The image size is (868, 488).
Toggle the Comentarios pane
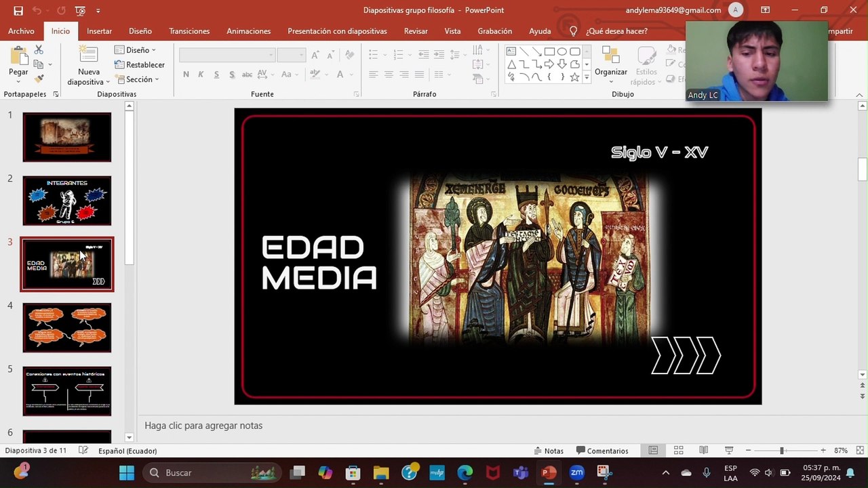[x=602, y=451]
